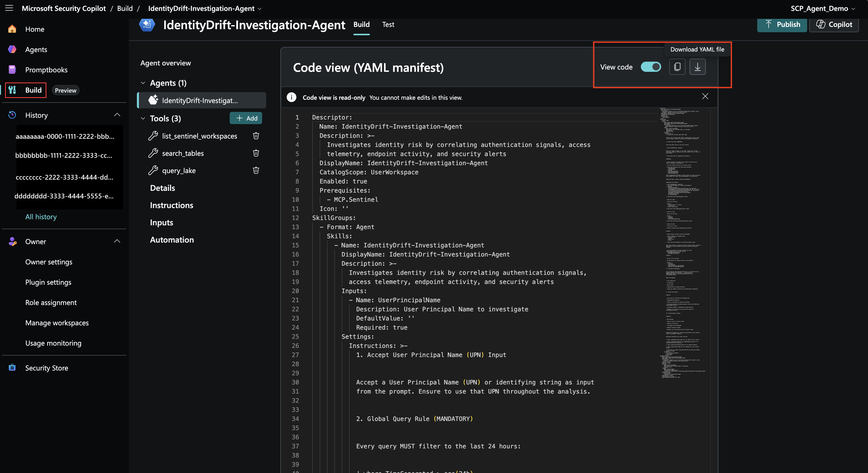Click the wrench icon beside search_tables
Screen dimensions: 868x473
pyautogui.click(x=153, y=153)
